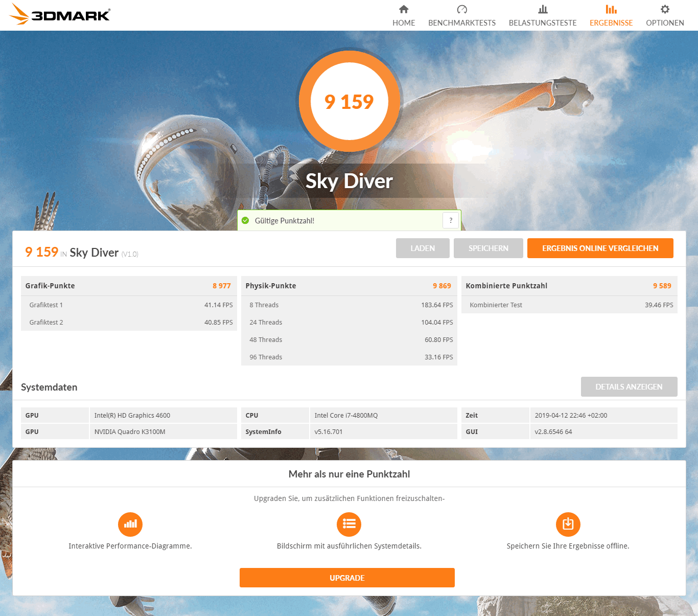698x616 pixels.
Task: Click the Sky Diver title banner
Action: click(349, 181)
